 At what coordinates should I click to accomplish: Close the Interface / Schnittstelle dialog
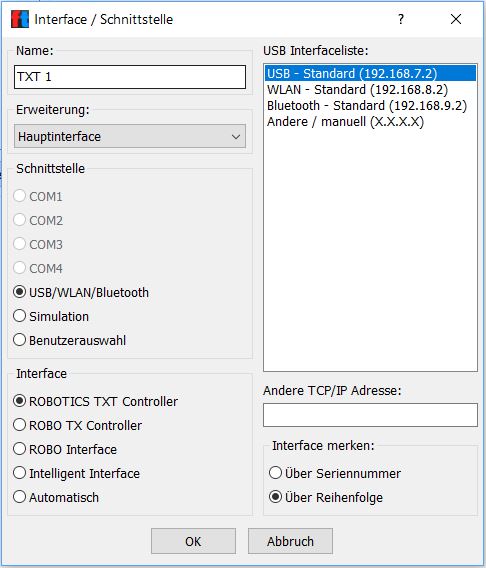coord(456,19)
